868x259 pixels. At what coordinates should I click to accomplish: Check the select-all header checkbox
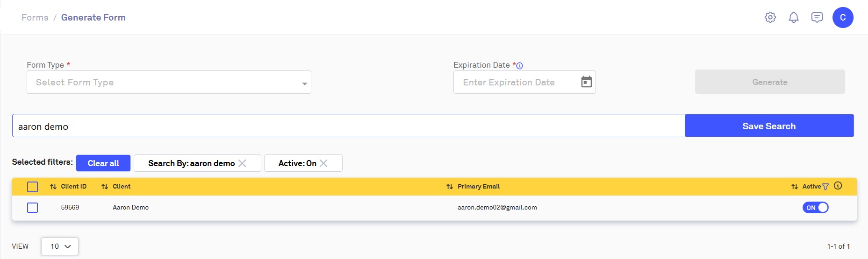pos(33,187)
